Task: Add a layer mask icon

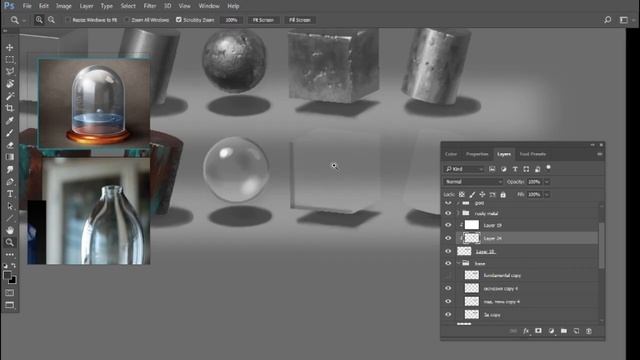Action: [x=538, y=331]
